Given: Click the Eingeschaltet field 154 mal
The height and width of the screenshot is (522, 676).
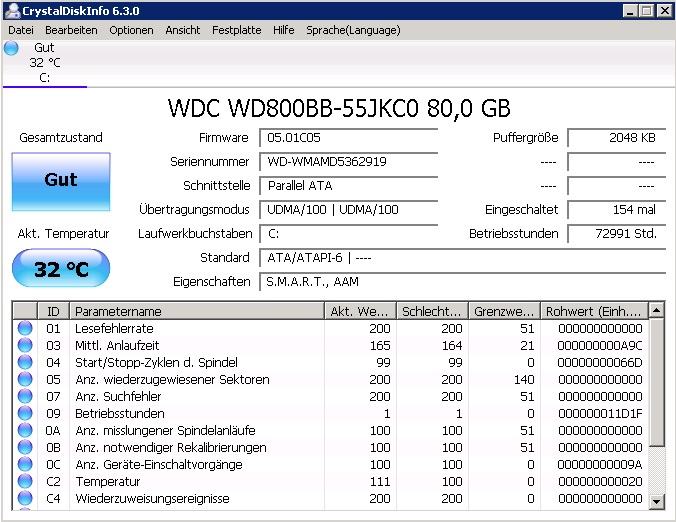Looking at the screenshot, I should tap(617, 210).
